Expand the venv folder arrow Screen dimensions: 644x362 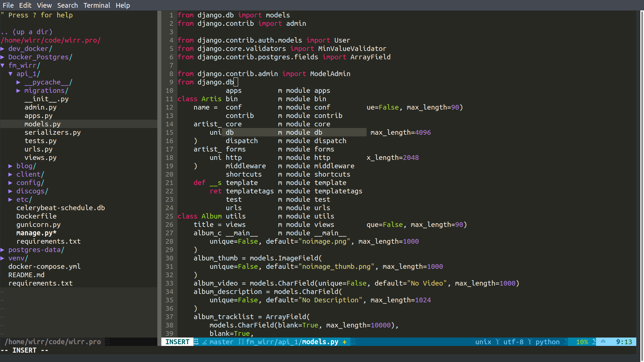[x=3, y=258]
